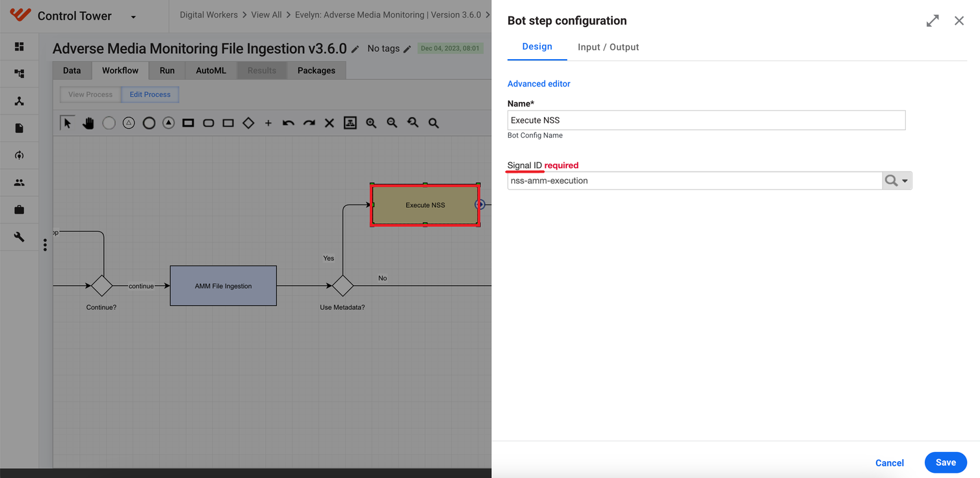Open the hierarchy tree sidebar icon
Viewport: 980px width, 478px height.
click(19, 74)
